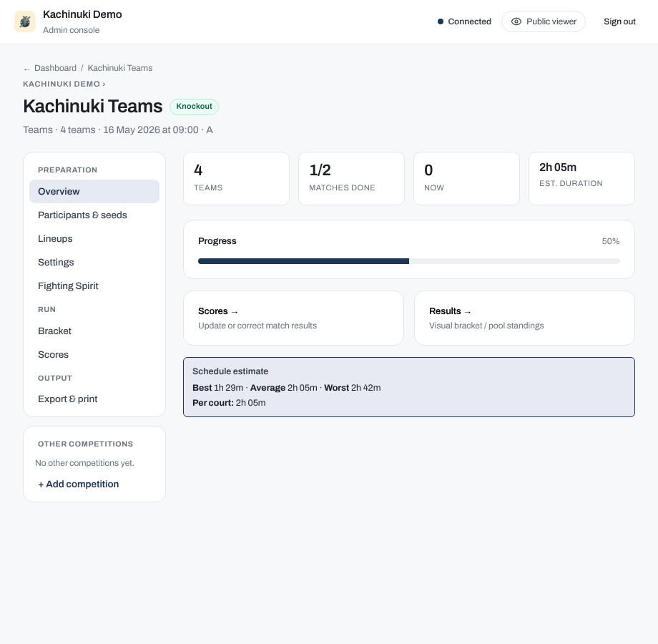Open the Public viewer
658x644 pixels.
pyautogui.click(x=544, y=21)
